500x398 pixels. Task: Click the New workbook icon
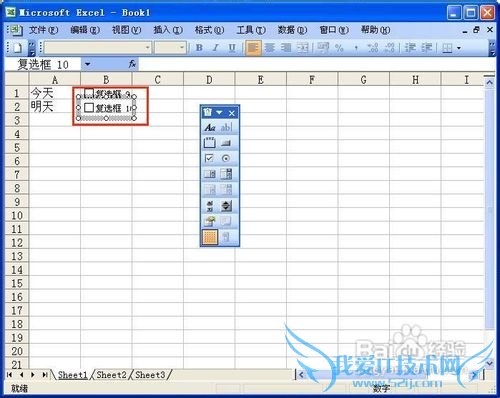pos(18,48)
